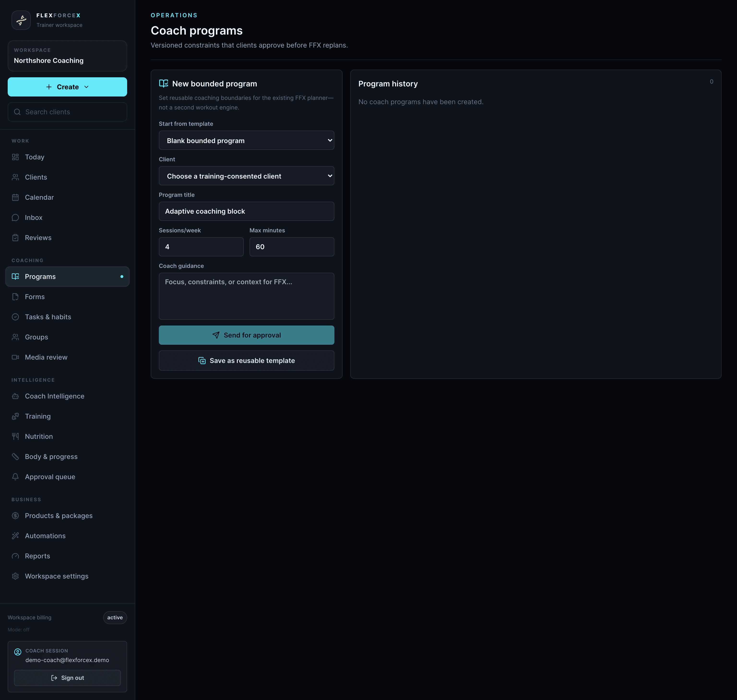Click the Create button
Screen dimensions: 737x700
[x=67, y=87]
